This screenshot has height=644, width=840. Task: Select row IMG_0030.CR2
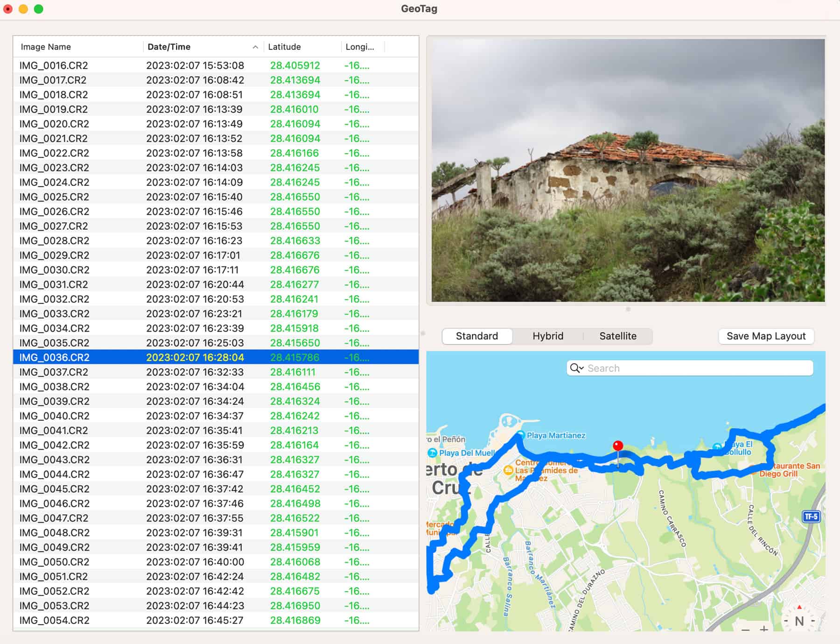(216, 269)
